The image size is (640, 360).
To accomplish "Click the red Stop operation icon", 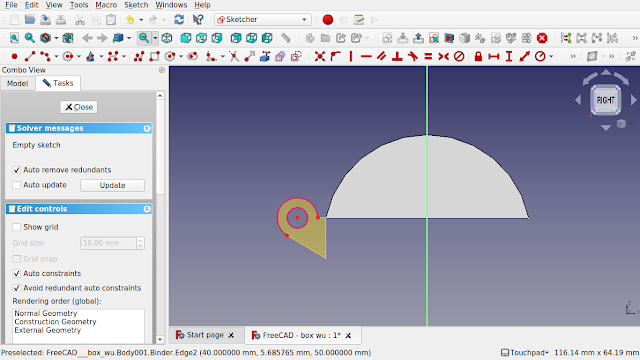I will pos(542,38).
